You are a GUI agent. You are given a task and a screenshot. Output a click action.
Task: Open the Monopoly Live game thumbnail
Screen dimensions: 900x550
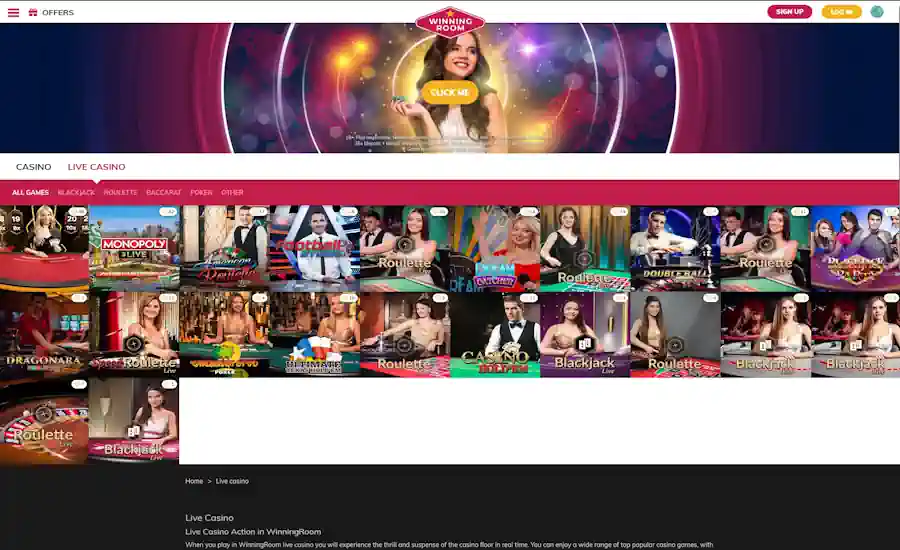click(134, 248)
